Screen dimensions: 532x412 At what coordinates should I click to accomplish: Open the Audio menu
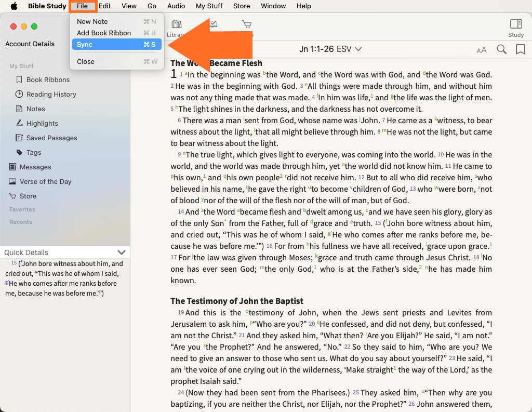[x=176, y=6]
